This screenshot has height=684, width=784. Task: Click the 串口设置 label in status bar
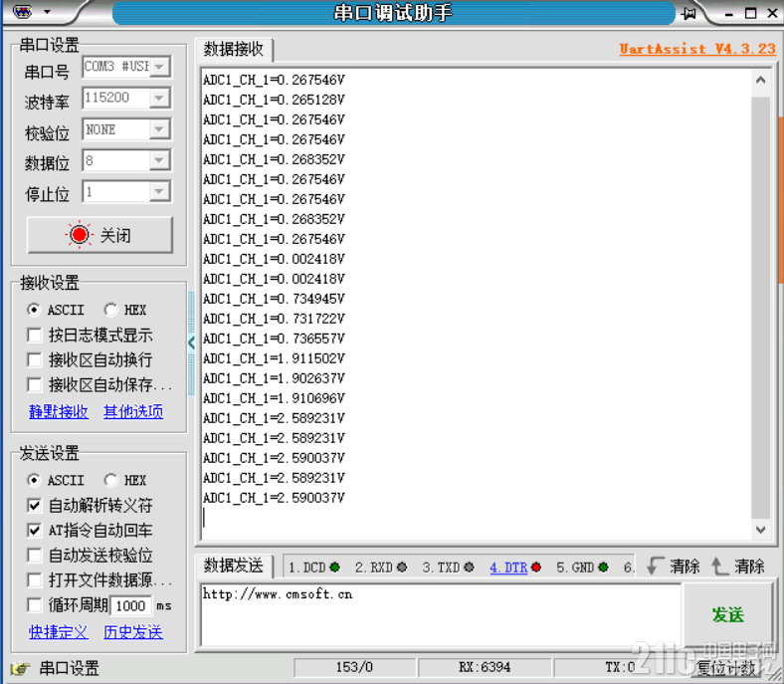[x=69, y=668]
